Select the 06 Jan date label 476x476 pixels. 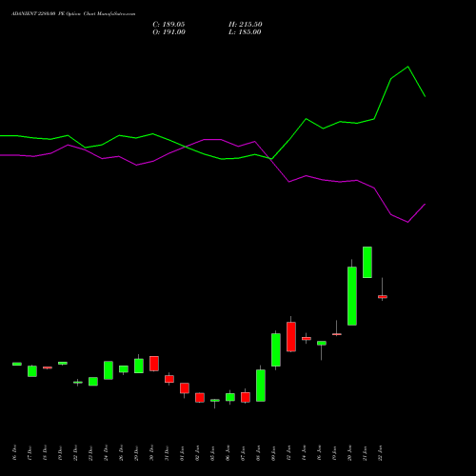pos(228,453)
